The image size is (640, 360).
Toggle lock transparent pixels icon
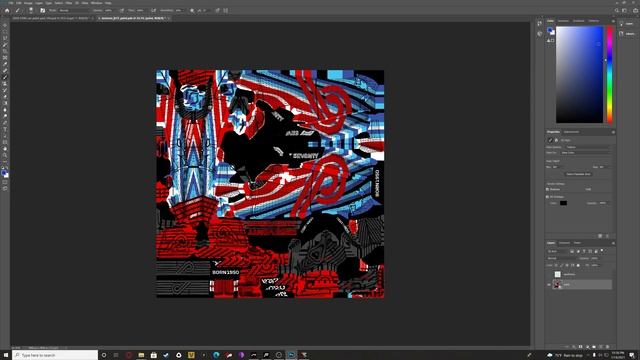coord(556,265)
